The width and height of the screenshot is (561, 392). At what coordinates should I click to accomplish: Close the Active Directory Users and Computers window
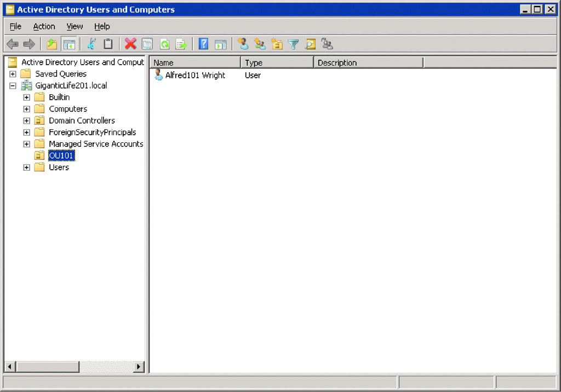550,10
